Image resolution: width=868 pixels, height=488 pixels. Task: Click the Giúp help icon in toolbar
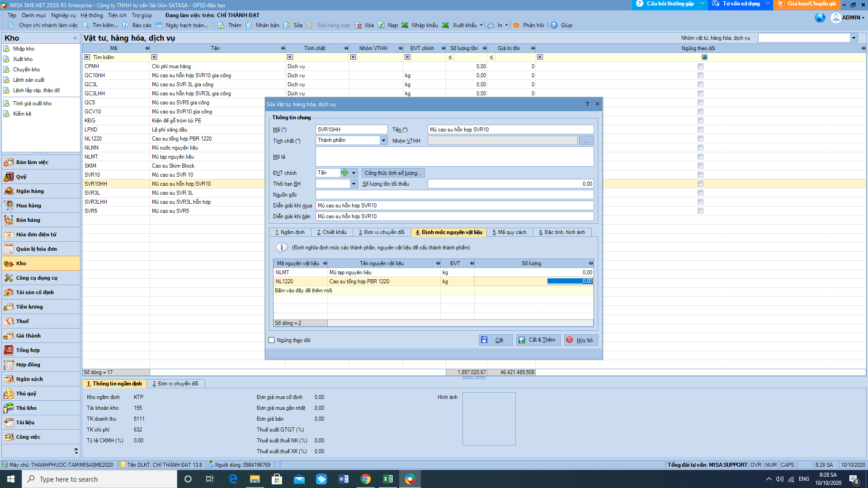point(554,25)
